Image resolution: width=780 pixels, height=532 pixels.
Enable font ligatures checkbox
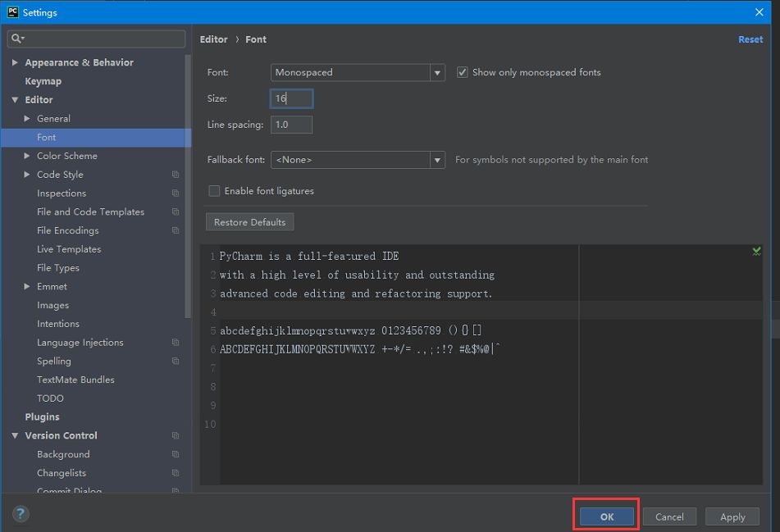pyautogui.click(x=214, y=191)
